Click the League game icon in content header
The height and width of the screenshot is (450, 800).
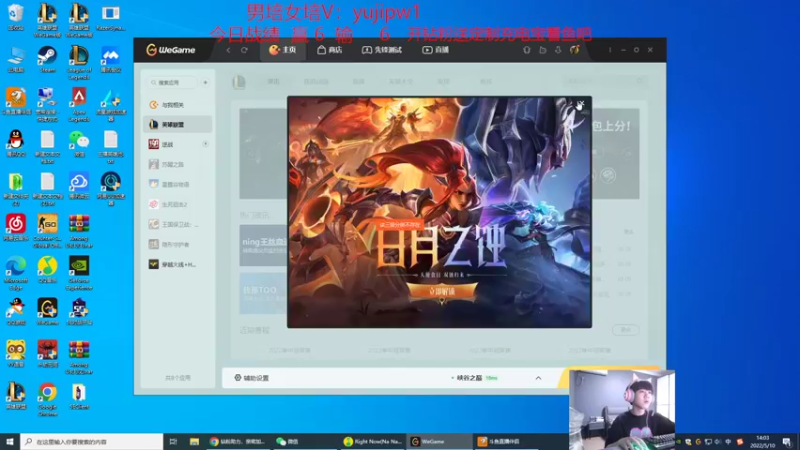pyautogui.click(x=239, y=82)
